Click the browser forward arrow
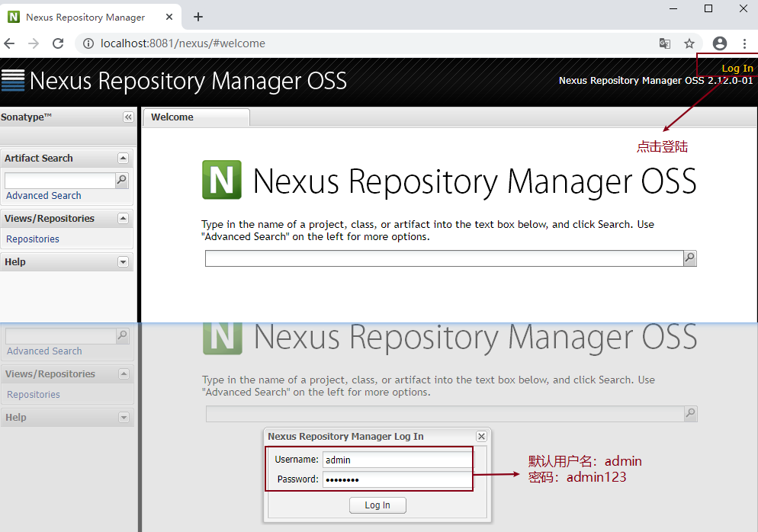Viewport: 758px width, 532px height. coord(34,43)
